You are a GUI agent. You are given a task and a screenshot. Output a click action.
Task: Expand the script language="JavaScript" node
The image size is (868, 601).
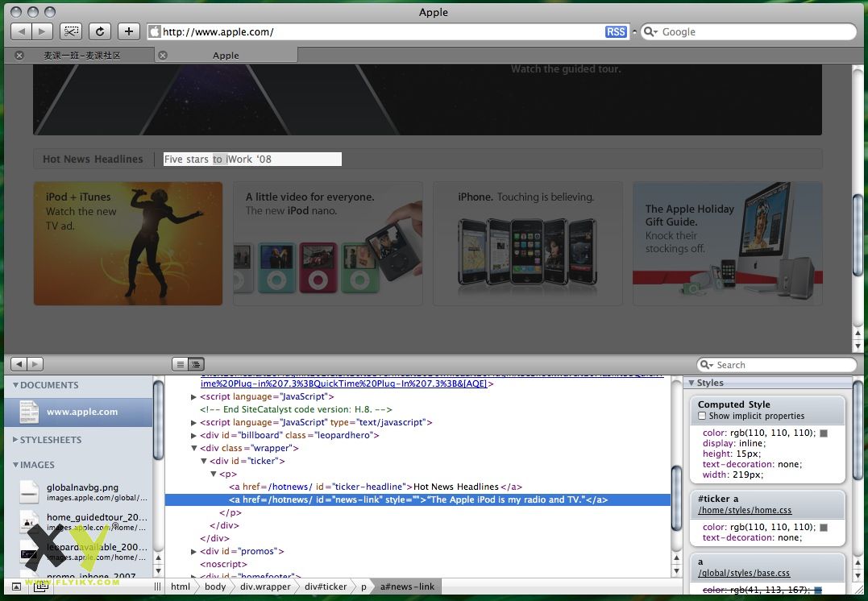[x=193, y=397]
